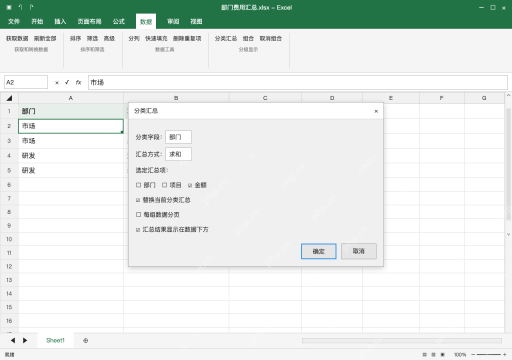
Task: Click the horizontal scrollbar at bottom
Action: click(x=402, y=340)
